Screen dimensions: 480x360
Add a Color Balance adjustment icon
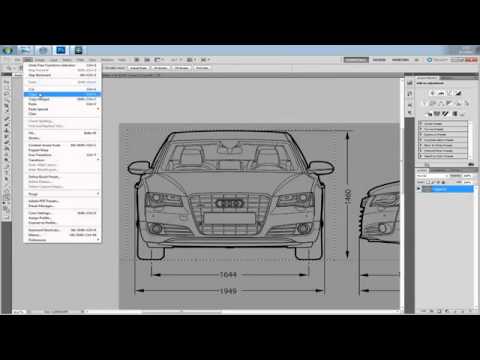(x=441, y=103)
